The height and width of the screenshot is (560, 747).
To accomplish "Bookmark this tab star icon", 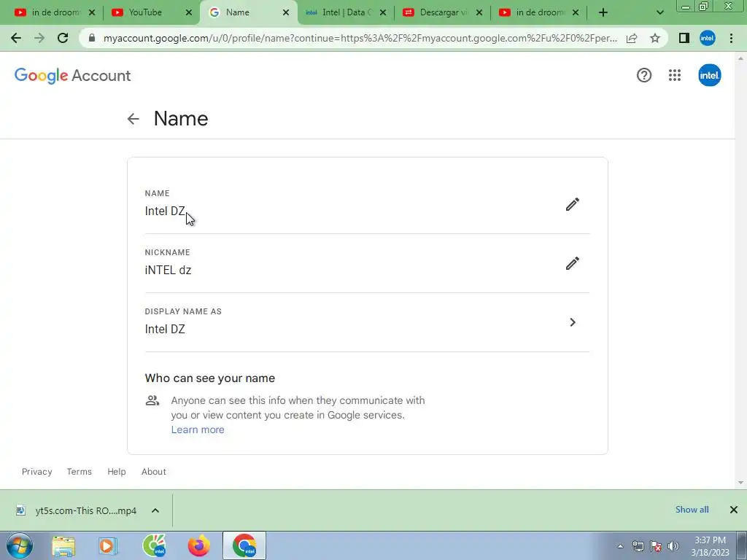I will [655, 38].
